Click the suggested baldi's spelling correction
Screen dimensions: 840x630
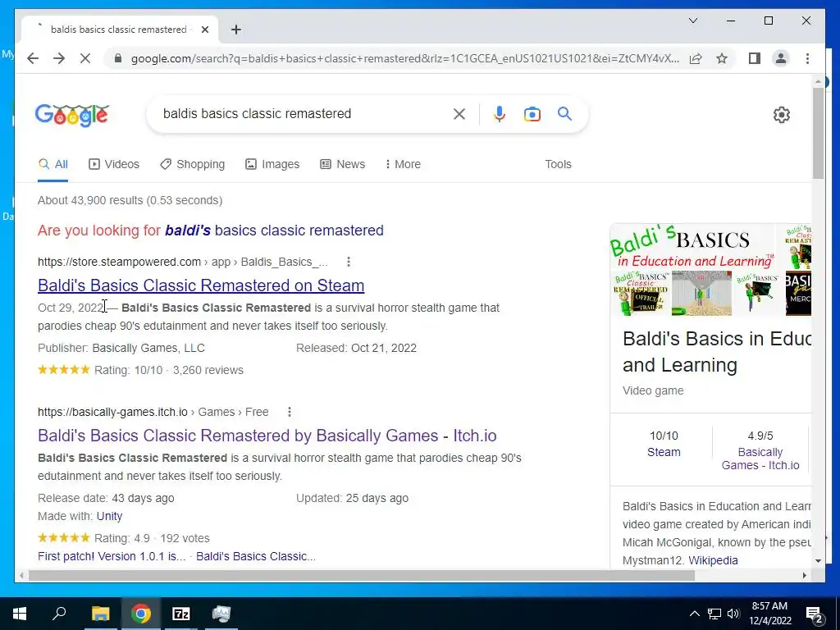(274, 231)
